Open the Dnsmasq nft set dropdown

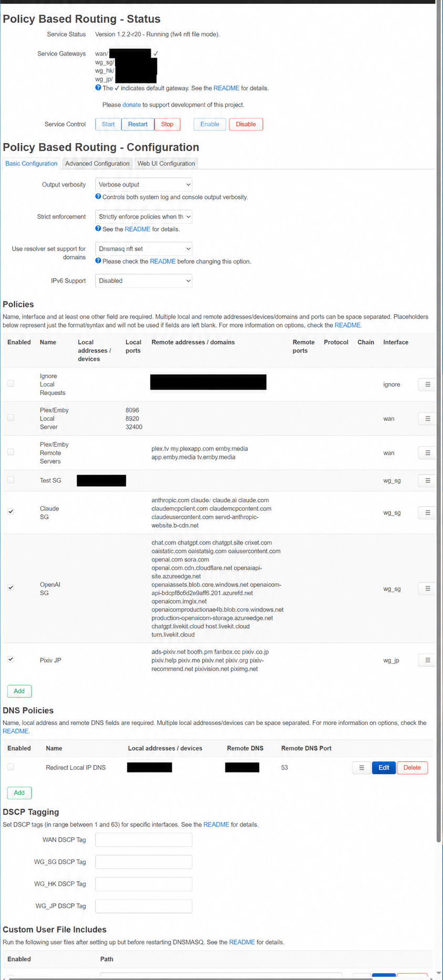click(143, 249)
